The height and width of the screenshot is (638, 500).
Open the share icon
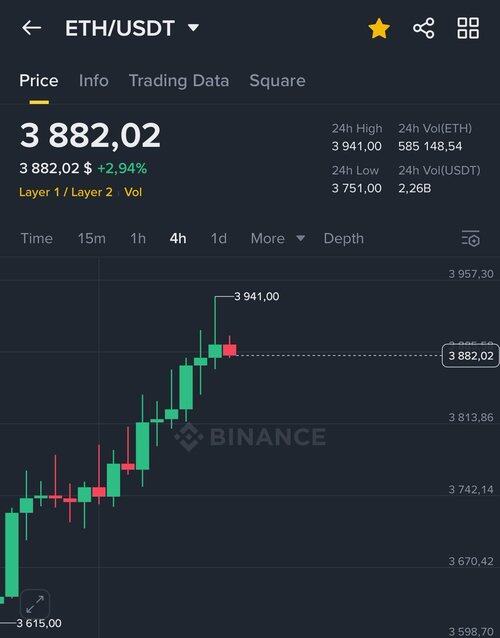click(424, 28)
